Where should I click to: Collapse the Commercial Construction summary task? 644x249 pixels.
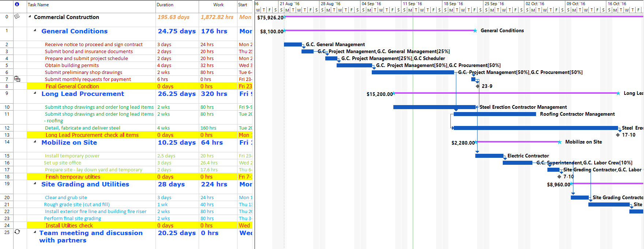[x=30, y=17]
